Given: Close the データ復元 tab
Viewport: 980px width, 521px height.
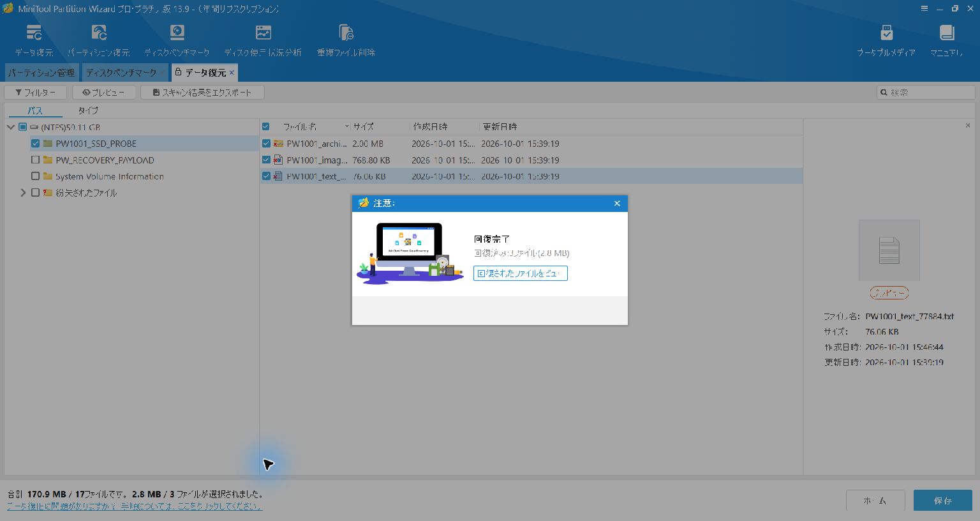Looking at the screenshot, I should coord(232,73).
